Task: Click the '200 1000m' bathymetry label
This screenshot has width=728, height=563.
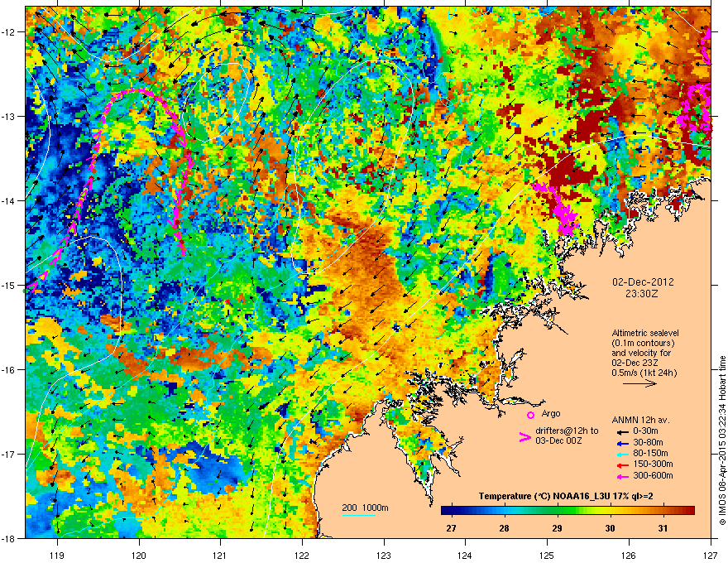Action: [365, 508]
